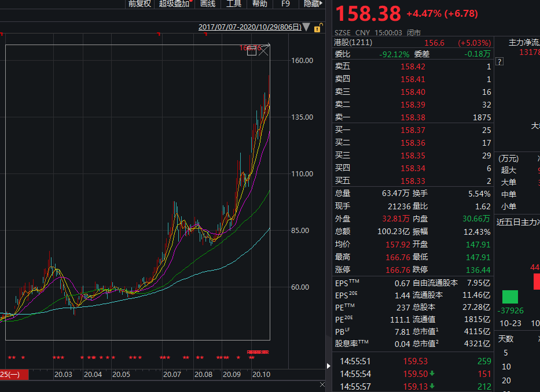
Task: Click the F9 button
Action: 285,4
